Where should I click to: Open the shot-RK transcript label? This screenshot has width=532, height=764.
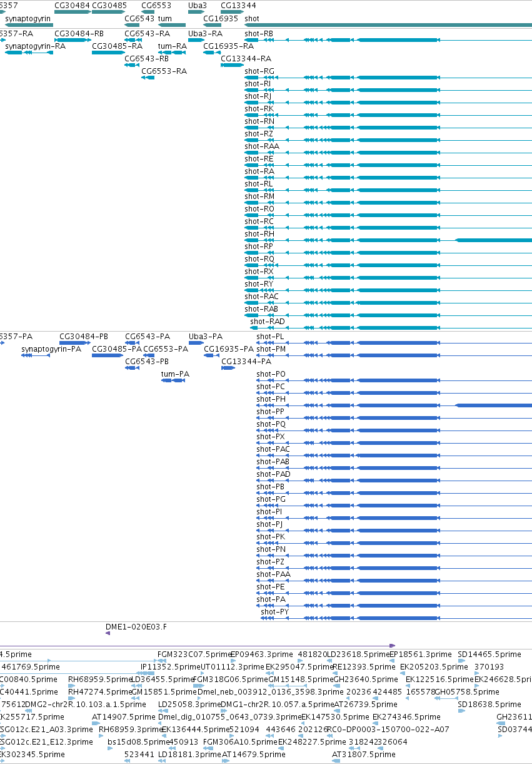click(259, 109)
